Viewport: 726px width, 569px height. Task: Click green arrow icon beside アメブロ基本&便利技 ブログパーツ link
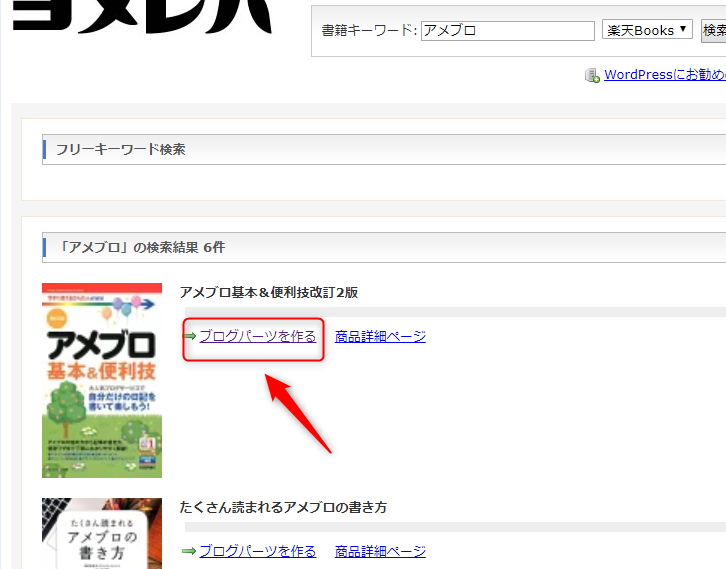pos(190,336)
